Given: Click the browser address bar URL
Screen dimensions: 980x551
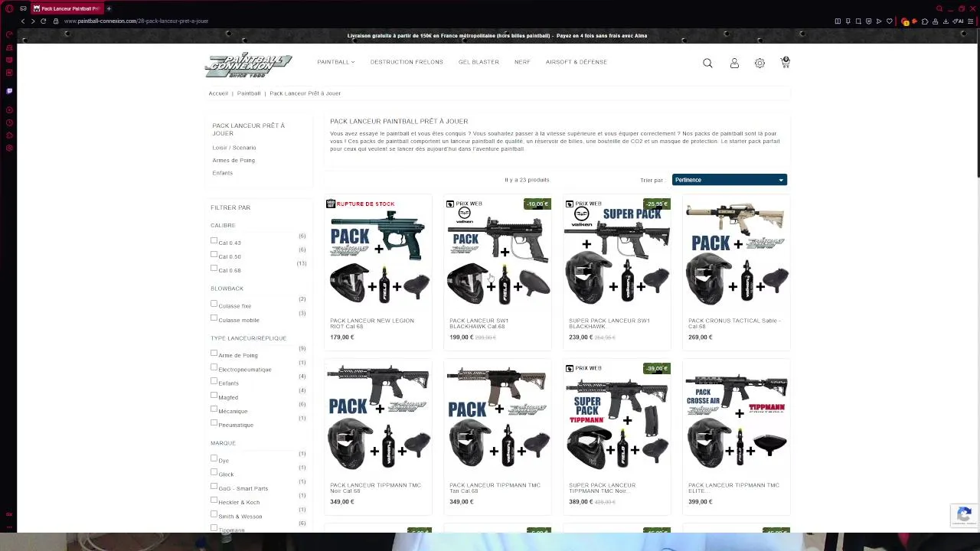Looking at the screenshot, I should pyautogui.click(x=136, y=21).
